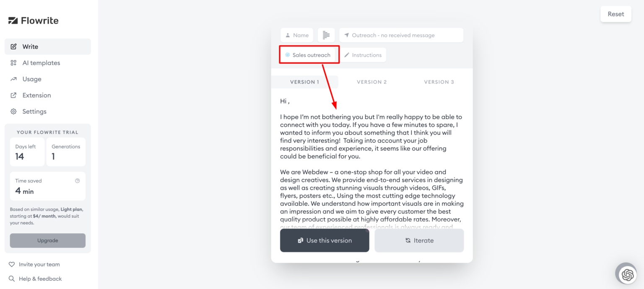Open the chat bubble icon at bottom right
Viewport: 644px width, 289px height.
click(627, 274)
